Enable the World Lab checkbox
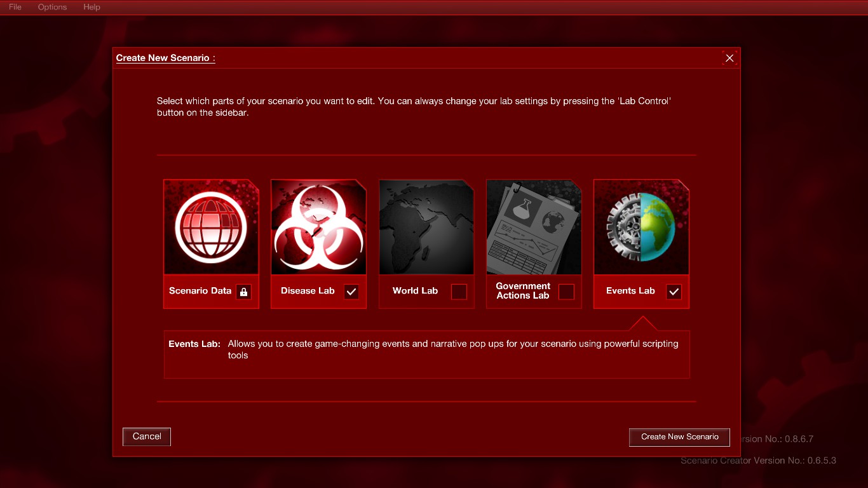This screenshot has height=488, width=868. click(459, 292)
